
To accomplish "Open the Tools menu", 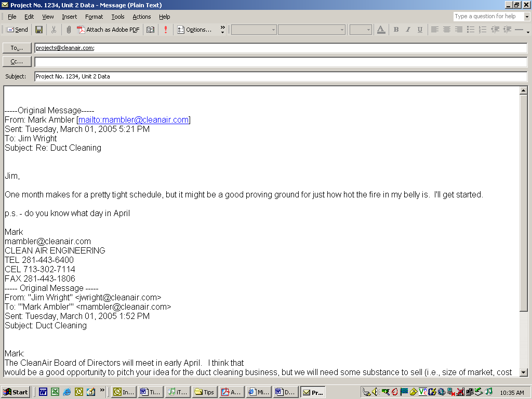I will (x=118, y=17).
